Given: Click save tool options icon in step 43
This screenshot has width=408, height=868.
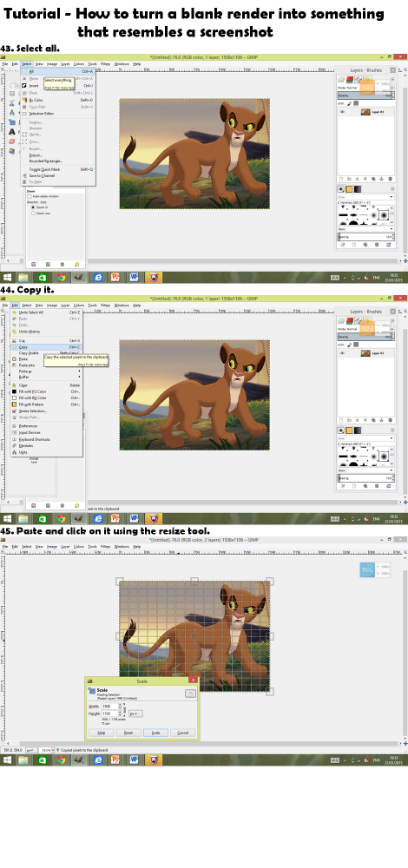Looking at the screenshot, I should [x=34, y=264].
